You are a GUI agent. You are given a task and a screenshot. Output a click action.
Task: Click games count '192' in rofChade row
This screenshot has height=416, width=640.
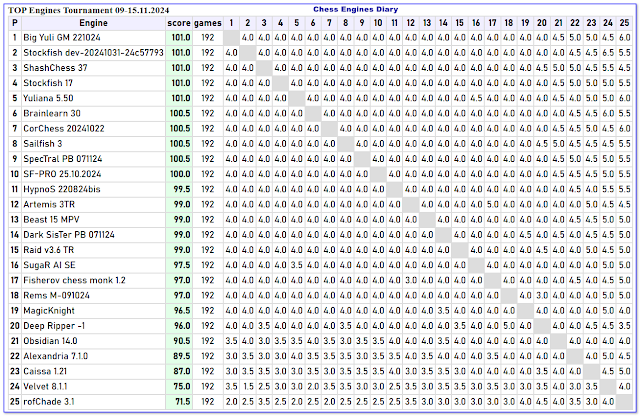(x=208, y=401)
